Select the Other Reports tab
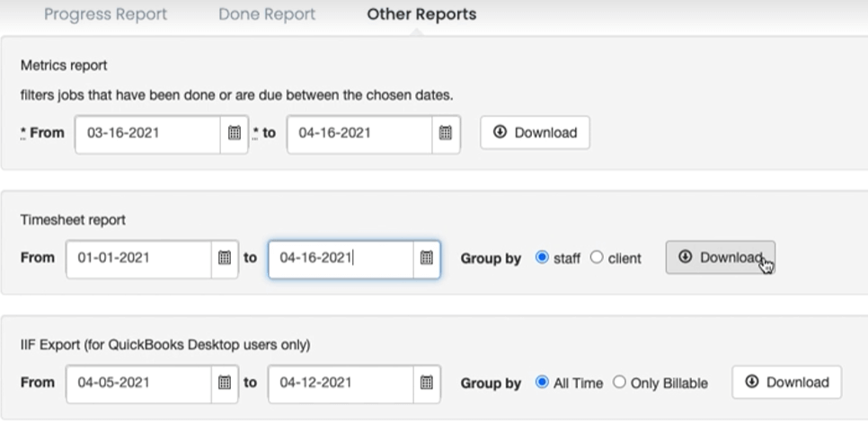Image resolution: width=868 pixels, height=432 pixels. pyautogui.click(x=421, y=14)
